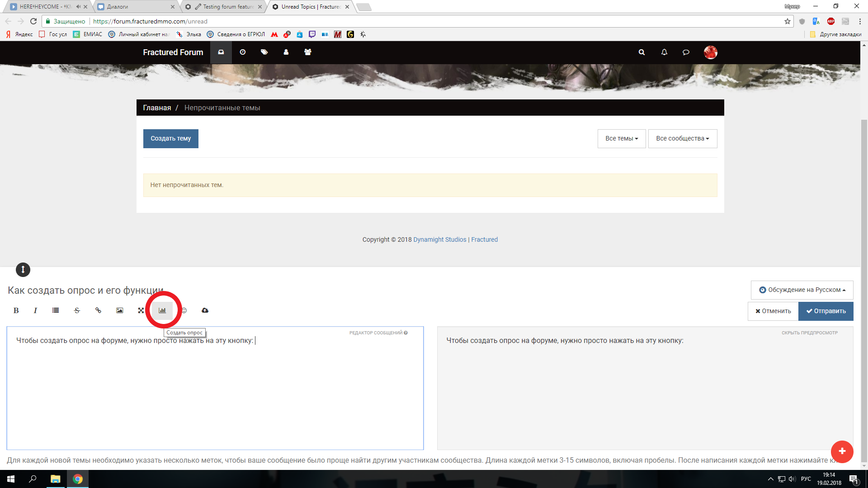Open Recent topics clock icon
Image resolution: width=868 pixels, height=488 pixels.
tap(243, 52)
